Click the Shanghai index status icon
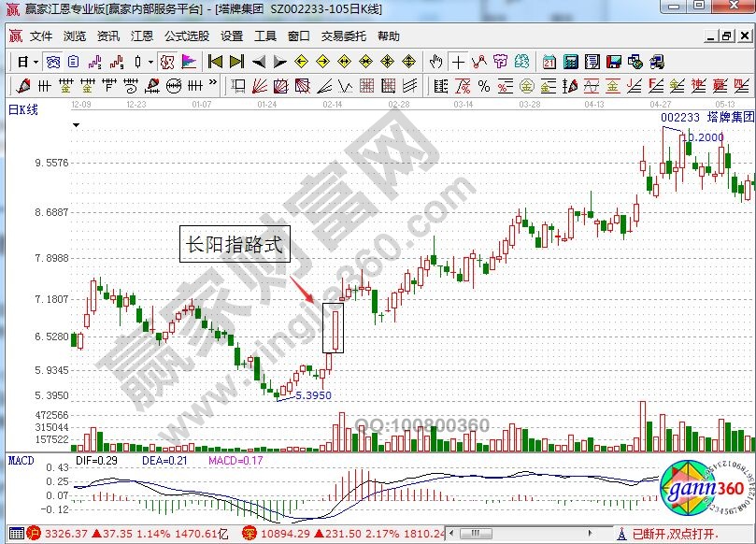This screenshot has height=544, width=756. tap(32, 534)
